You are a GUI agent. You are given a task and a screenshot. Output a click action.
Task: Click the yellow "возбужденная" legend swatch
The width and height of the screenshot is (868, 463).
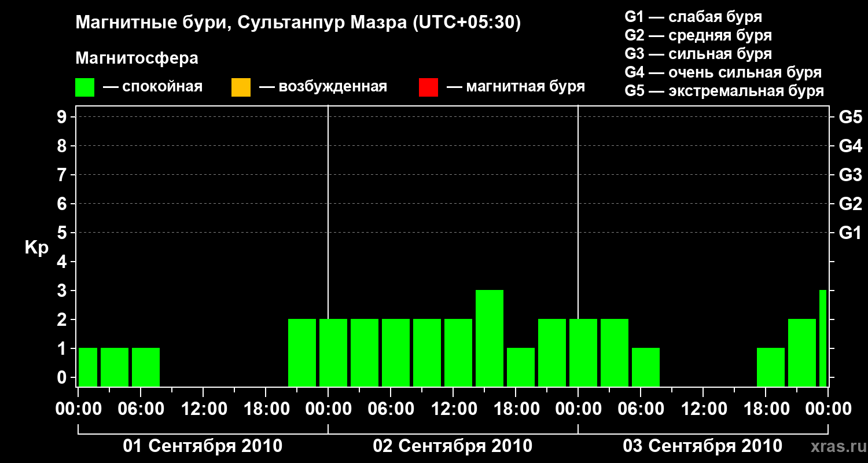pos(241,87)
